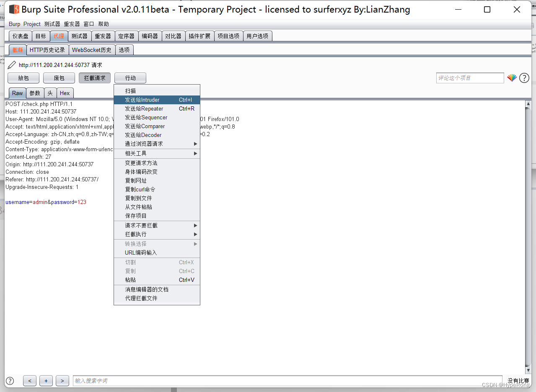
Task: Click the pencil edit target icon
Action: [12, 65]
